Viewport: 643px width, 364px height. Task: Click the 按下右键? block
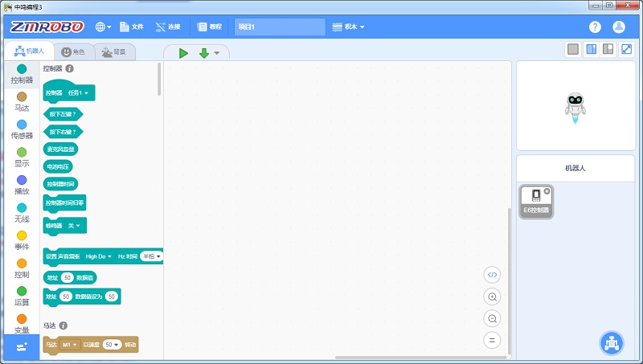pyautogui.click(x=63, y=132)
